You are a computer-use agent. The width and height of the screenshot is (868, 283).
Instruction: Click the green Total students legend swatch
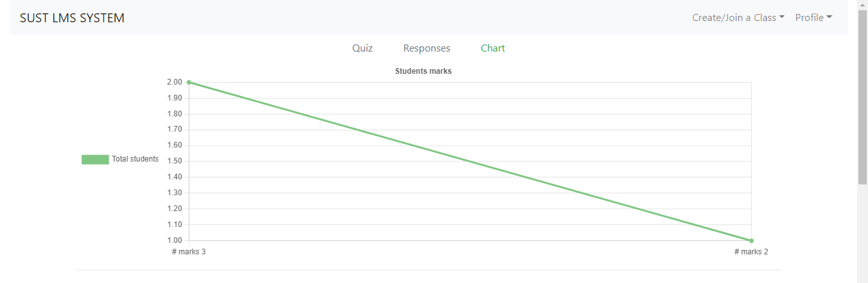pos(95,159)
